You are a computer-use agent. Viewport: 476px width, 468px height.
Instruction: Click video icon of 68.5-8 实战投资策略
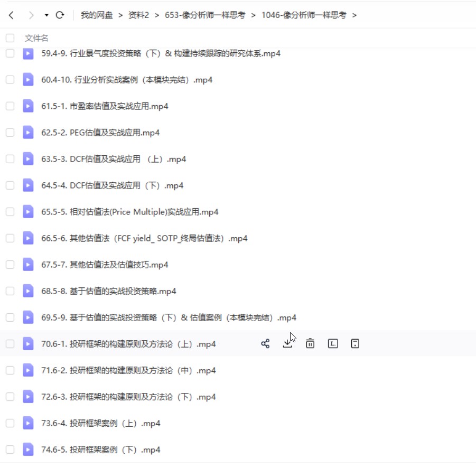tap(28, 291)
